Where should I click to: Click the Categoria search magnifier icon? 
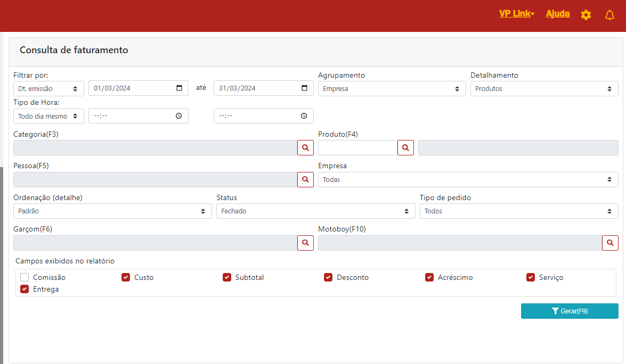click(x=305, y=148)
